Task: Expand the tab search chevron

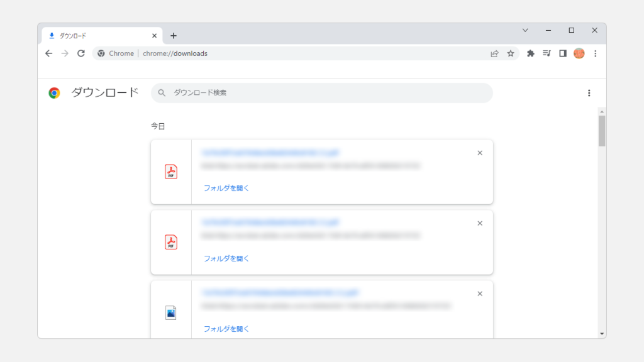Action: click(x=525, y=30)
